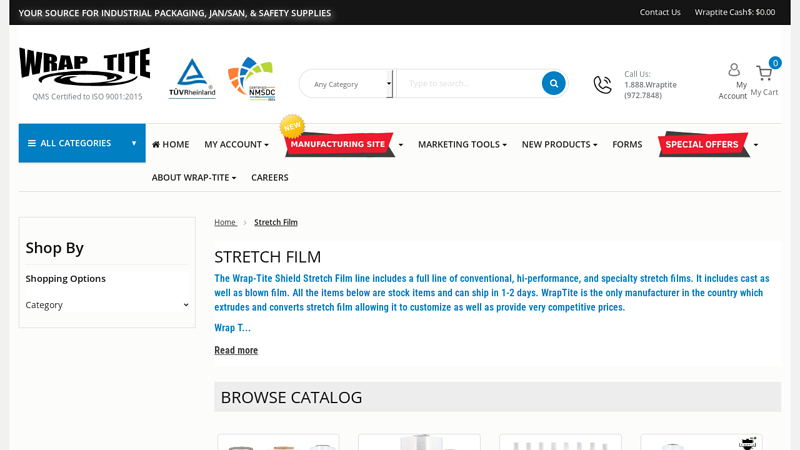Click the truncated 'Wrap T...' text
The width and height of the screenshot is (800, 450).
pyautogui.click(x=233, y=328)
